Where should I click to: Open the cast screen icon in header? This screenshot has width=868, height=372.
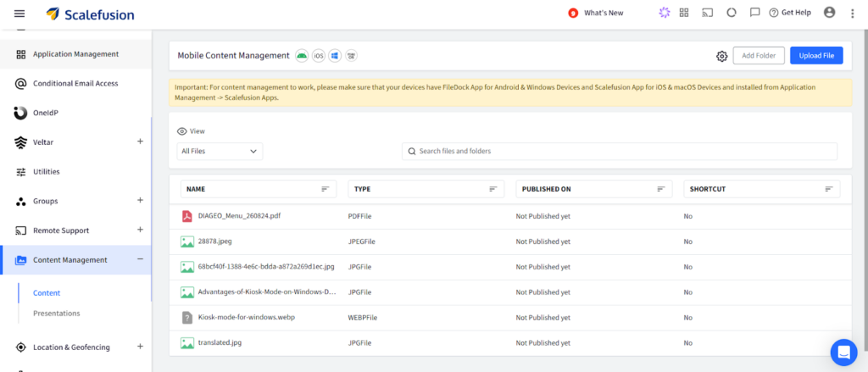[x=707, y=13]
